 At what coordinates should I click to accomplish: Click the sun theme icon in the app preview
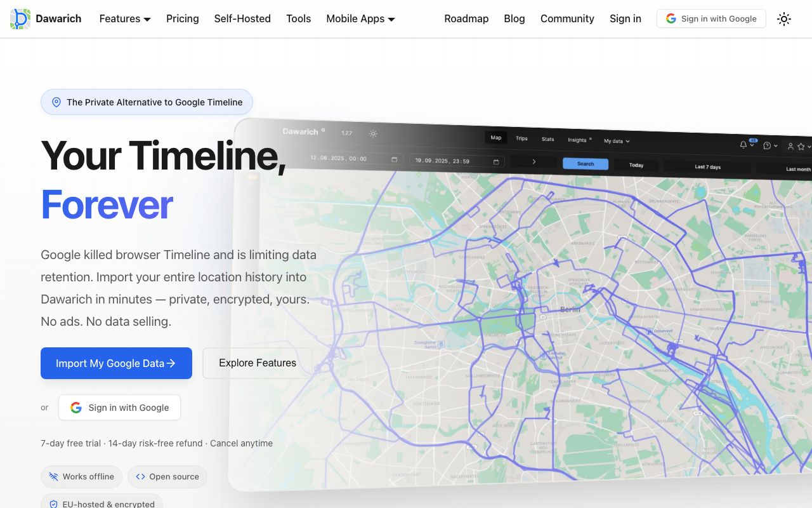tap(373, 133)
